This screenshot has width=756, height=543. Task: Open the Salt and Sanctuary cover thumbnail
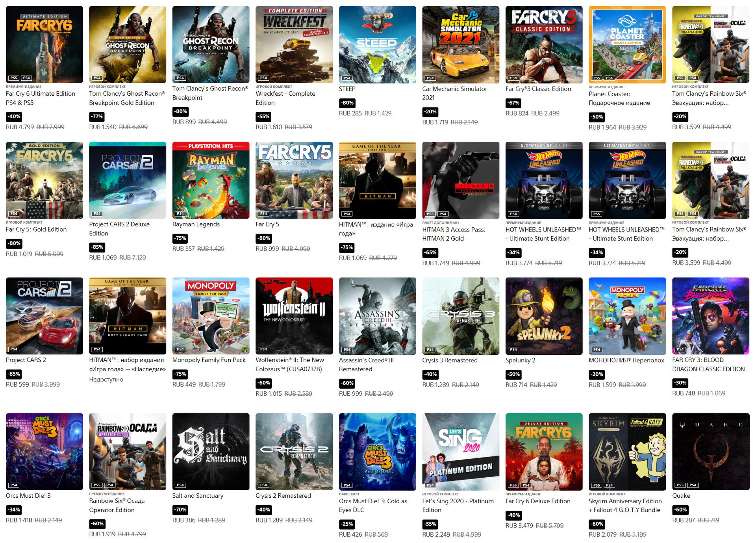[x=211, y=452]
